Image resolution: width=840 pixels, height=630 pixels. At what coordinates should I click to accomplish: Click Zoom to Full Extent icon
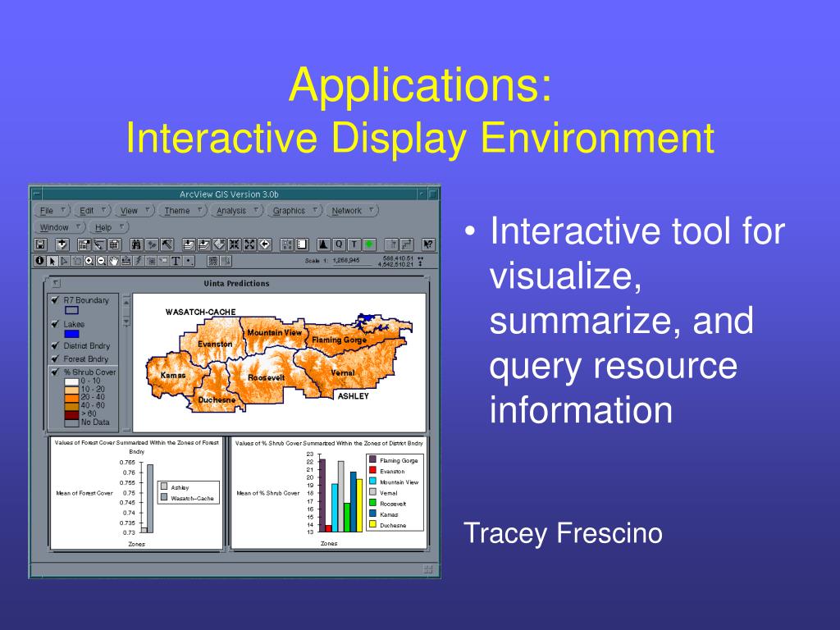[189, 244]
